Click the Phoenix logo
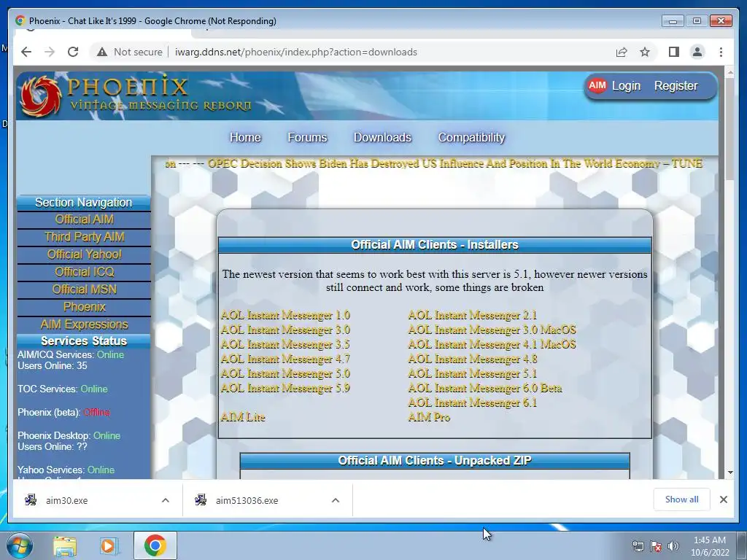 pyautogui.click(x=42, y=96)
